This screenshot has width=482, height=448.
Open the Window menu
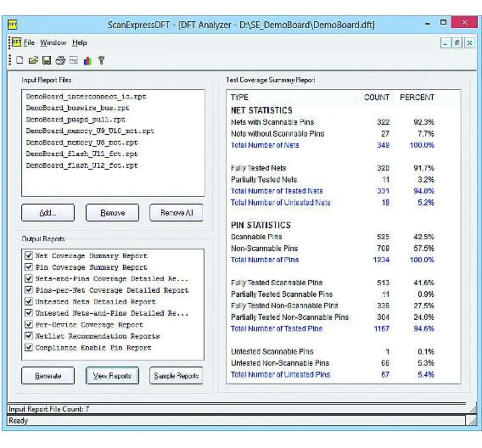tap(53, 43)
